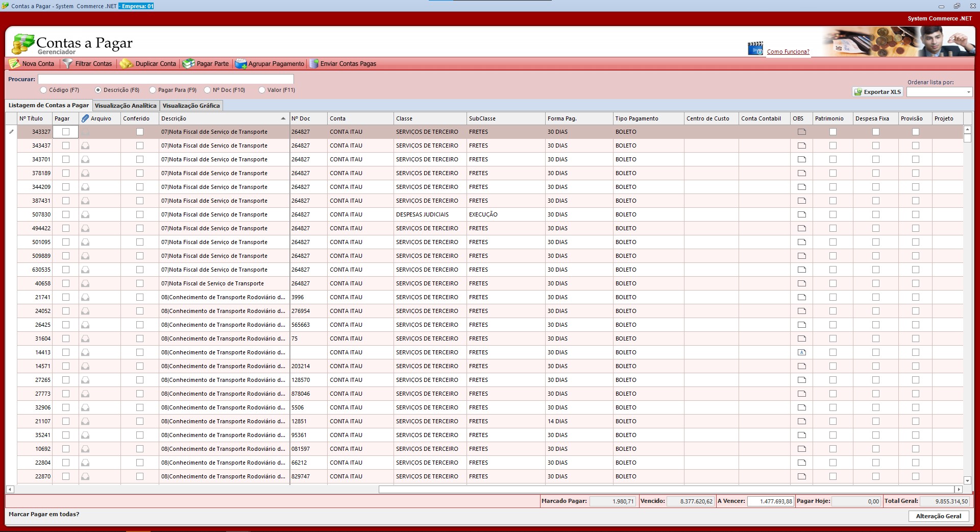The image size is (980, 532).
Task: Open the OBS note icon for title 14413
Action: [801, 352]
